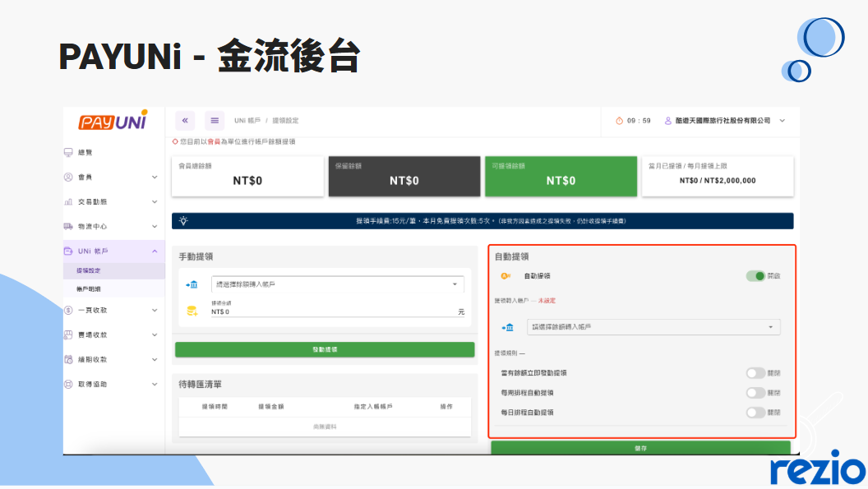Screen dimensions: 868x489
Task: Expand the 物流中心 menu chevron
Action: pos(155,227)
